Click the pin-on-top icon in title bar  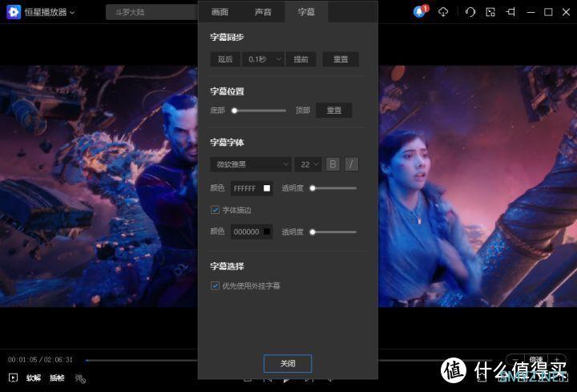tap(510, 12)
